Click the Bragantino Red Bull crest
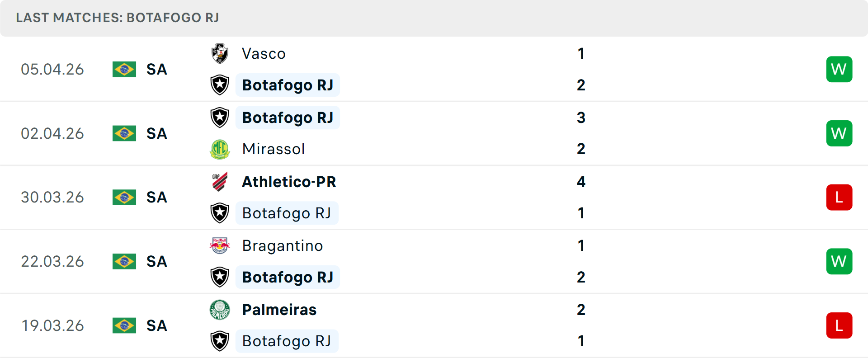 click(x=220, y=245)
